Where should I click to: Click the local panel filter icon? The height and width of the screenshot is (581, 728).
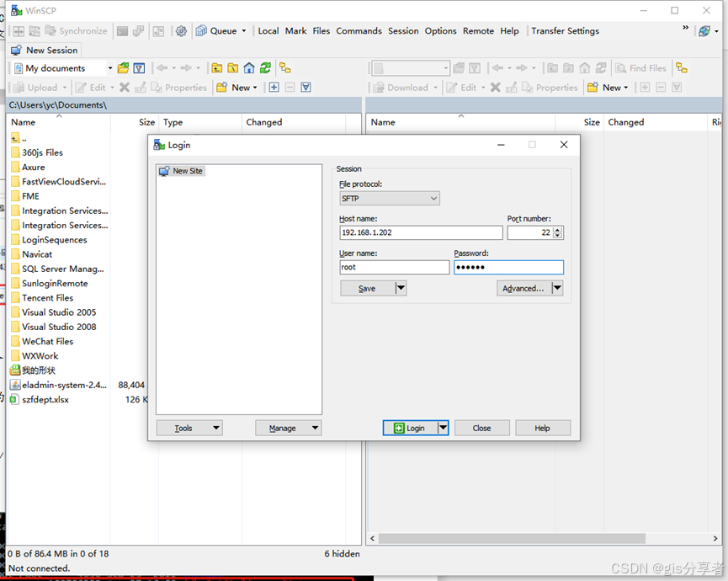coord(139,68)
